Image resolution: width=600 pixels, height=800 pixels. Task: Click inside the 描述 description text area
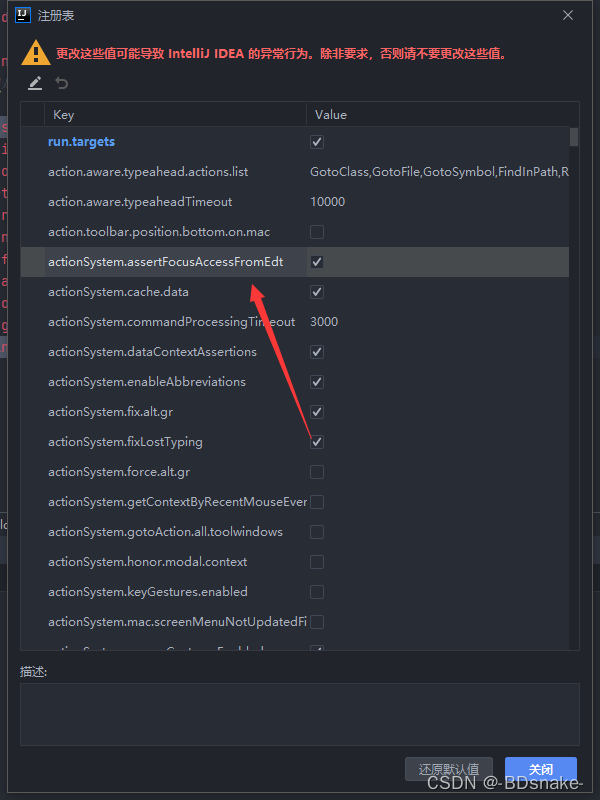(299, 714)
